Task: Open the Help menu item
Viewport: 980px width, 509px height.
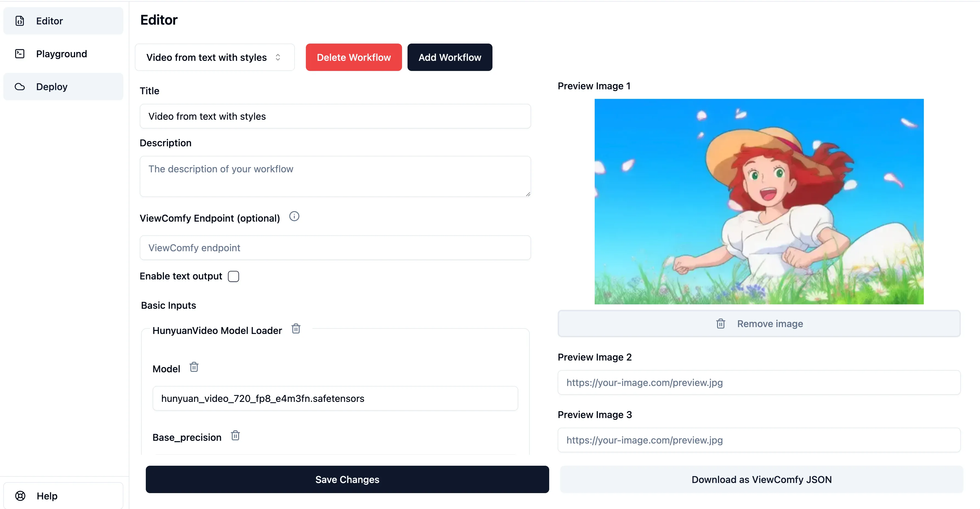Action: [63, 496]
